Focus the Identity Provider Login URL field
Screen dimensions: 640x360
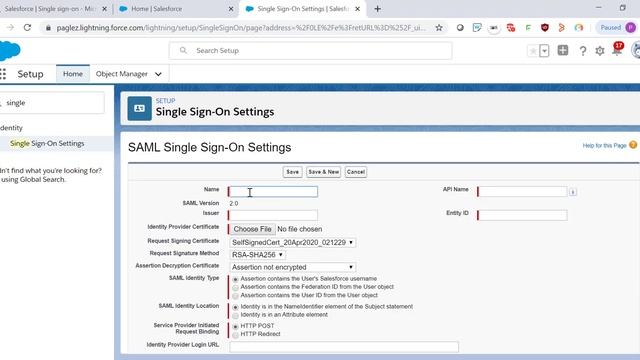click(344, 347)
